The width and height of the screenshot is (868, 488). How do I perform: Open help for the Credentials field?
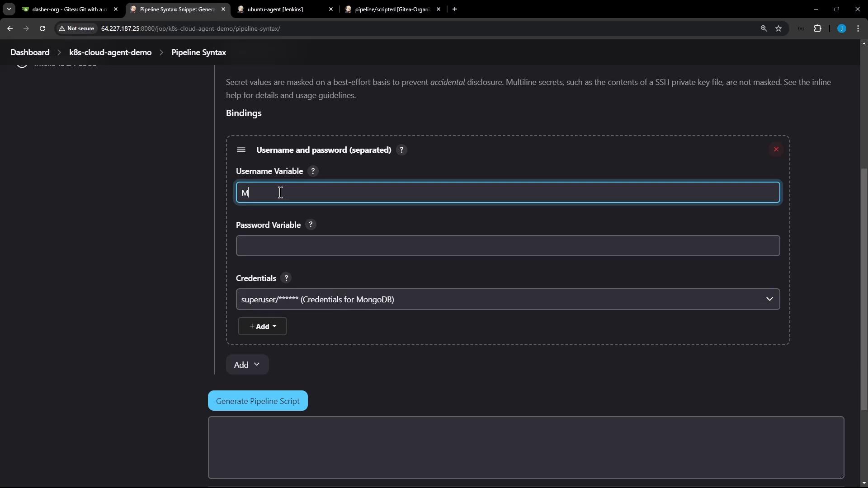pos(286,278)
